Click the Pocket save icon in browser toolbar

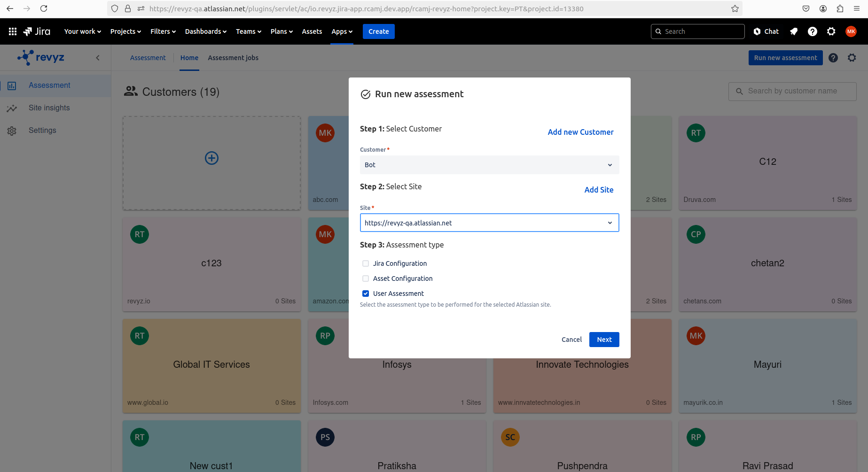coord(806,8)
